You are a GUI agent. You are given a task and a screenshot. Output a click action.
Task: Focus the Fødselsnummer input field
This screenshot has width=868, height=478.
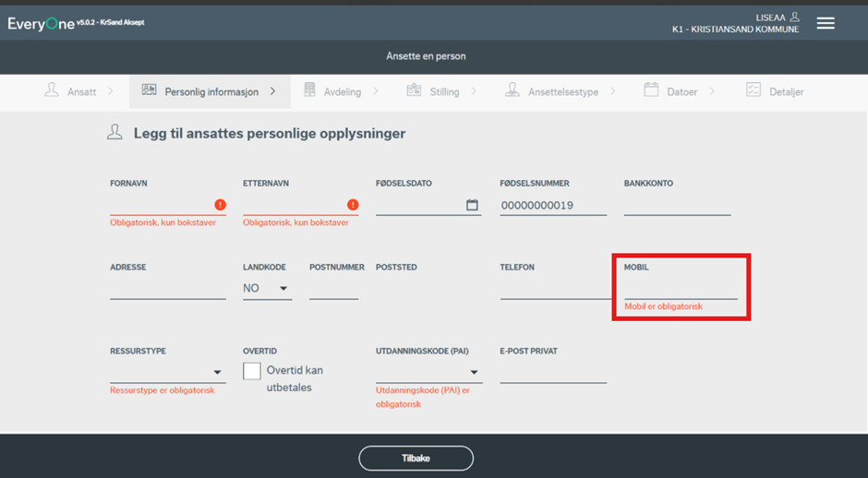coord(552,205)
